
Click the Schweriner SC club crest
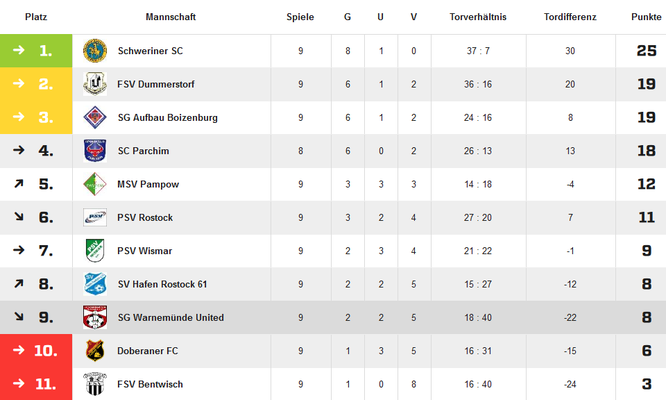(95, 51)
